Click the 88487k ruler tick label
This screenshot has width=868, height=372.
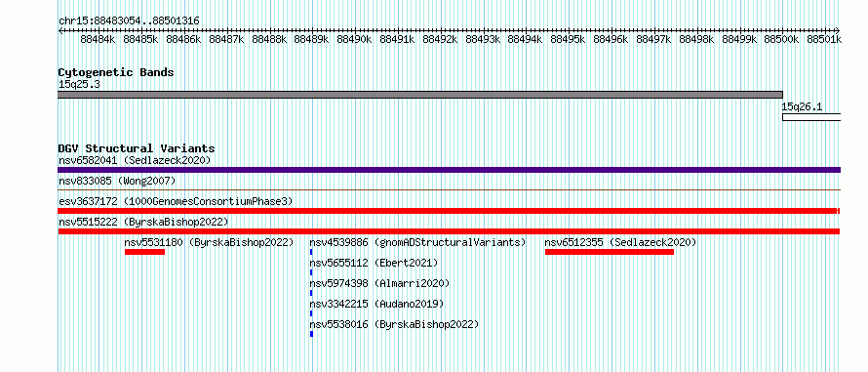click(x=226, y=39)
